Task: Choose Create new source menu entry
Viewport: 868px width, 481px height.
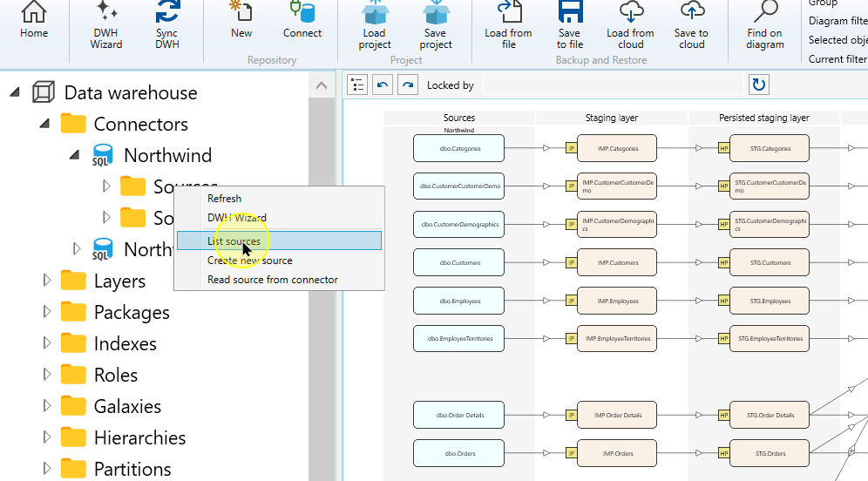Action: 279,261
